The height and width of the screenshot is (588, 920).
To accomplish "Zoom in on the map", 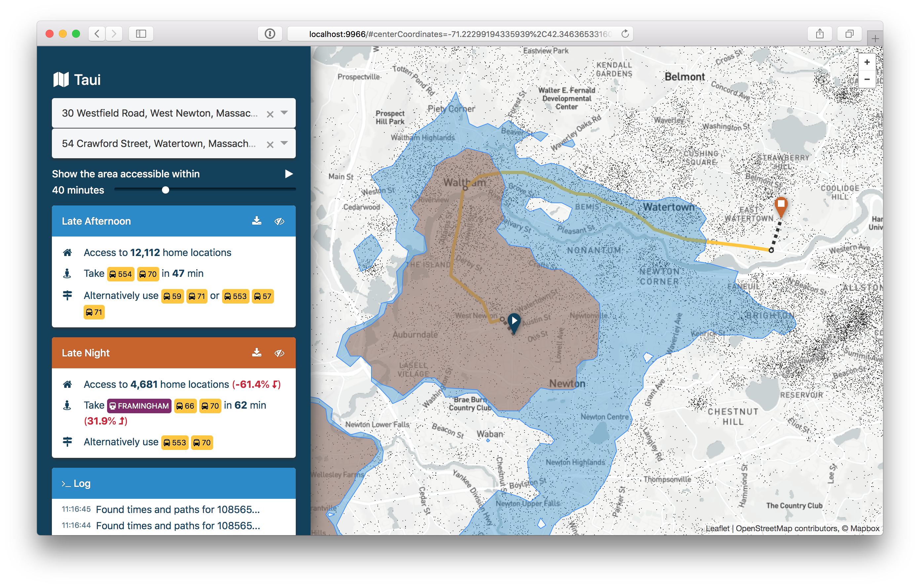I will pyautogui.click(x=867, y=62).
